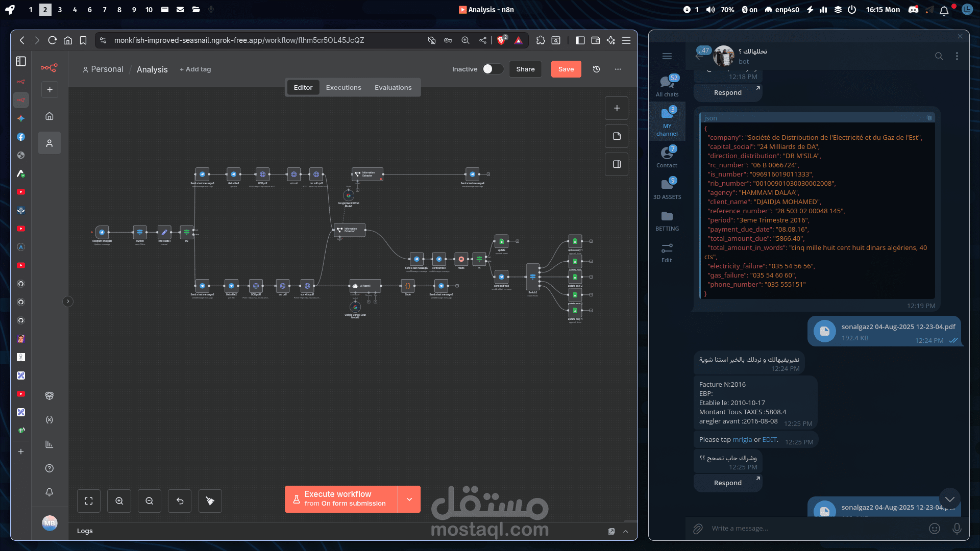Open the n8n Help question mark icon
This screenshot has height=551, width=980.
50,468
